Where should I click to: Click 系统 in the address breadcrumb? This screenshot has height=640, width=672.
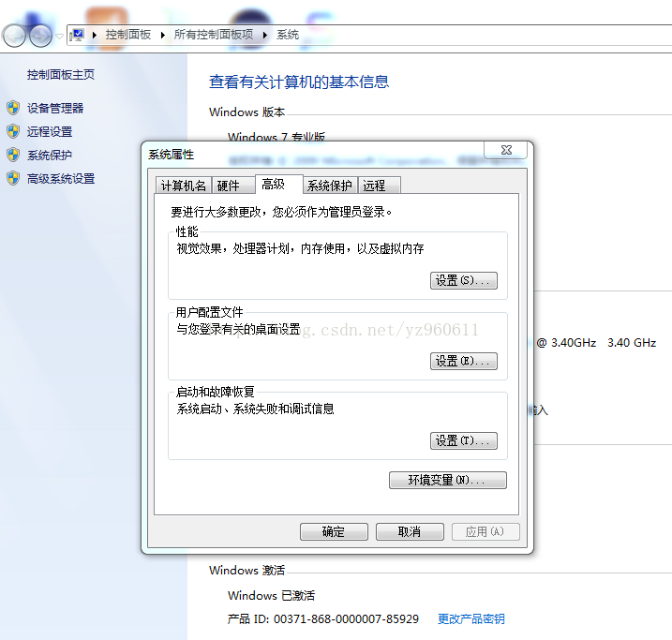click(288, 35)
